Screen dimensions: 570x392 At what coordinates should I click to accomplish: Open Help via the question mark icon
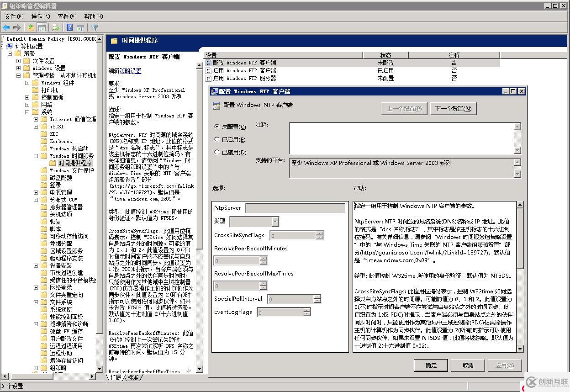tap(69, 27)
